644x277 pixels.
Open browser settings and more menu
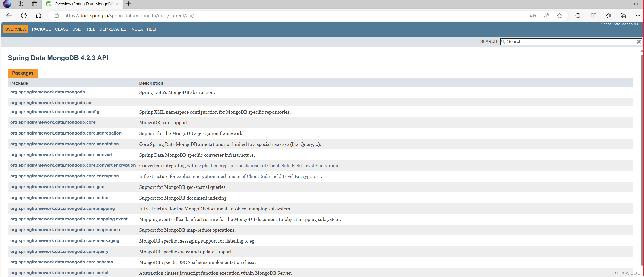[638, 16]
